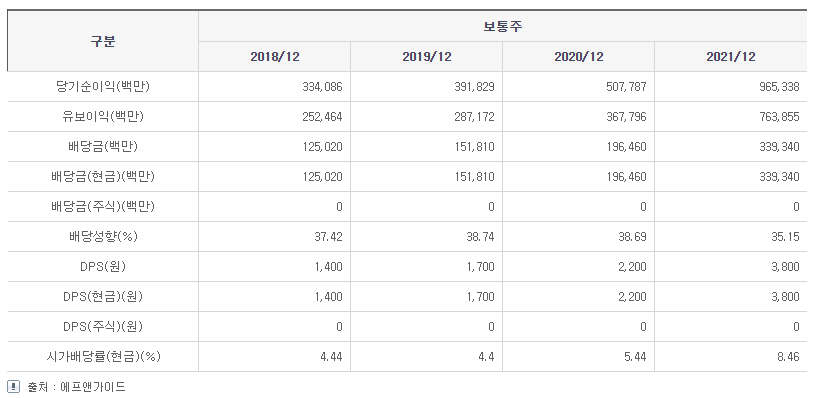Click the 2018/12 column header
The height and width of the screenshot is (398, 814).
coord(275,57)
